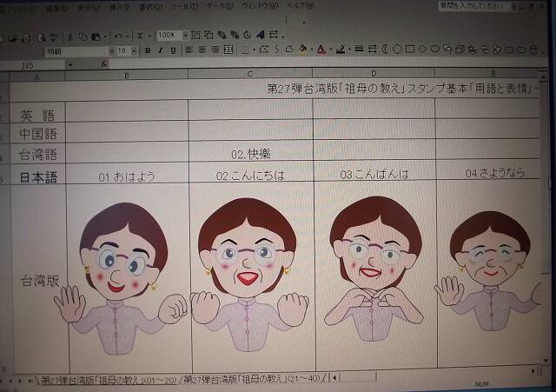
Task: Toggle italic formatting
Action: [x=160, y=50]
